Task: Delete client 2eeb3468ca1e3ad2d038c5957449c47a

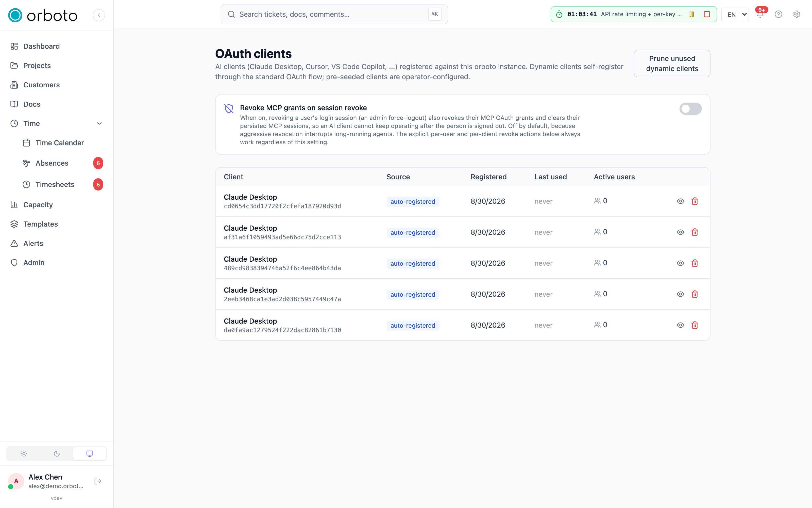Action: coord(695,294)
